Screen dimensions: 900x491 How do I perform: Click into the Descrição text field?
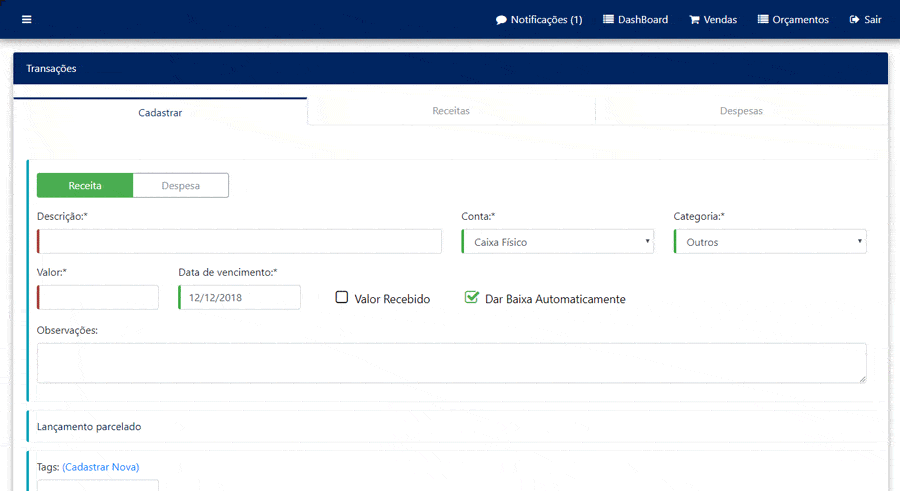(x=240, y=242)
